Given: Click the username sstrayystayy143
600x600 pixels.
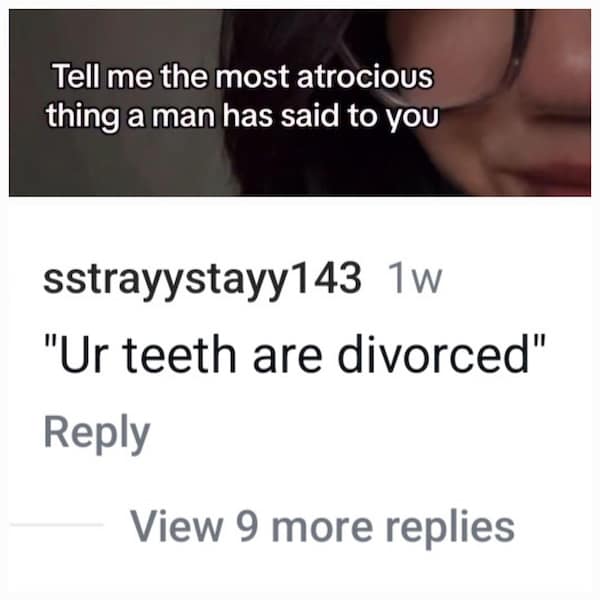Looking at the screenshot, I should click(202, 280).
